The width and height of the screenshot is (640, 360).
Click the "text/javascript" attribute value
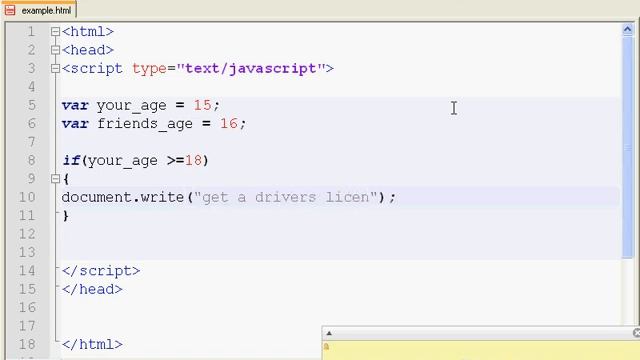(251, 68)
